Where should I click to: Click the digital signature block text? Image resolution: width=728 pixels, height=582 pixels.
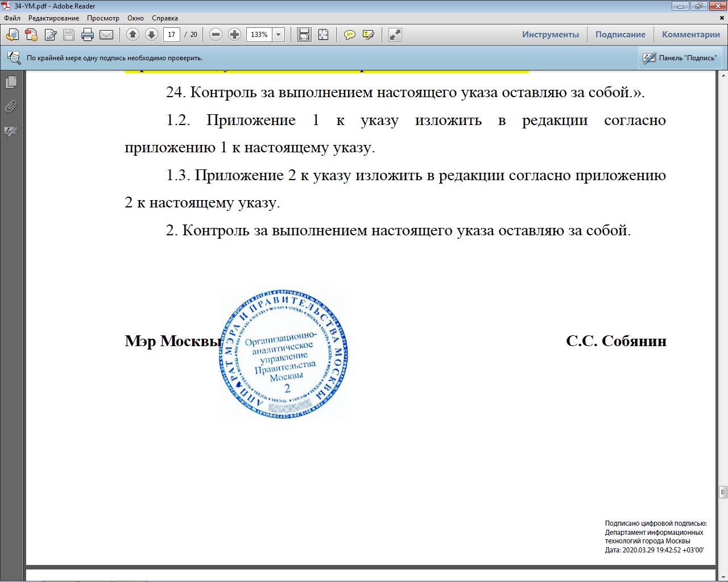click(656, 537)
